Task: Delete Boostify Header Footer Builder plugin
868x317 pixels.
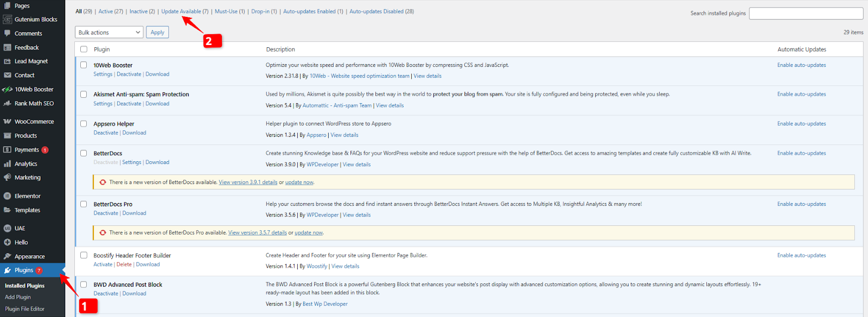Action: (124, 265)
